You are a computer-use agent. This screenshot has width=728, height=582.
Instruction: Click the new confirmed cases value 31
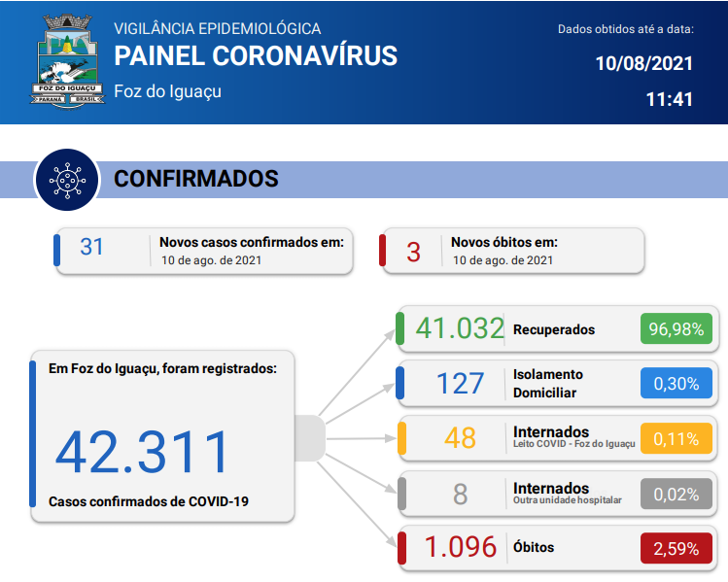click(x=91, y=247)
